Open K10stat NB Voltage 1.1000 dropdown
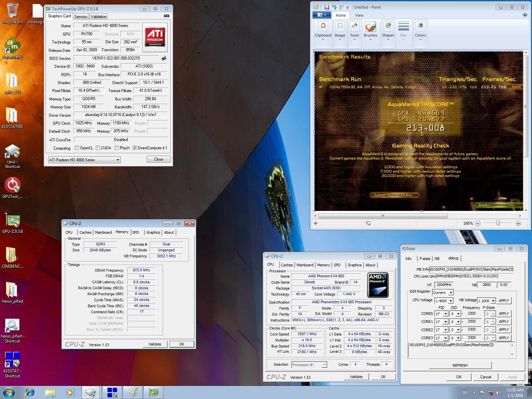Viewport: 532px width, 399px height. [x=487, y=301]
